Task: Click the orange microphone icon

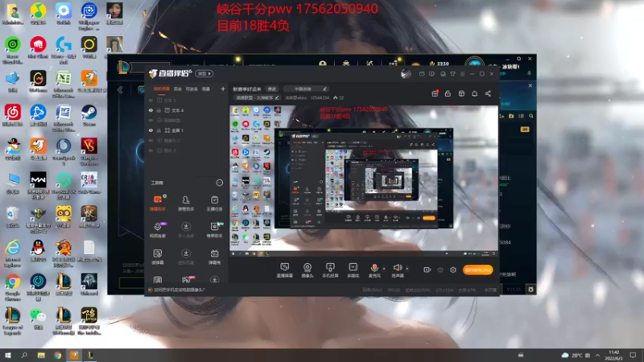Action: (x=374, y=269)
